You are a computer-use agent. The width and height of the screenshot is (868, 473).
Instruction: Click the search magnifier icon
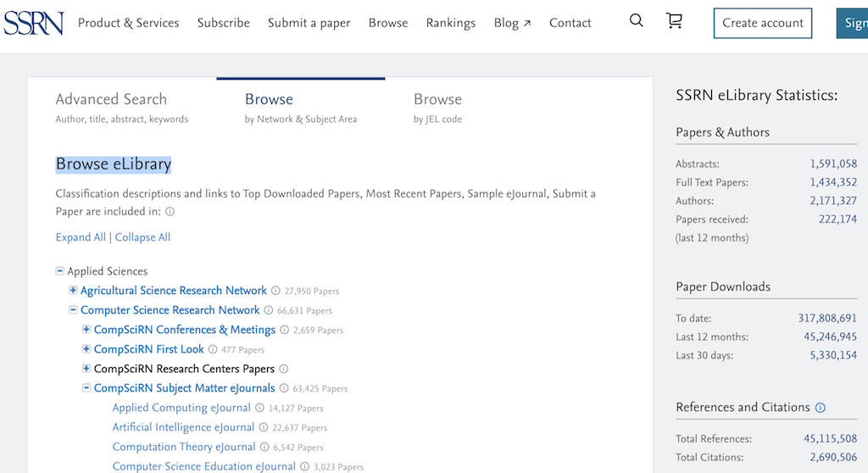636,21
